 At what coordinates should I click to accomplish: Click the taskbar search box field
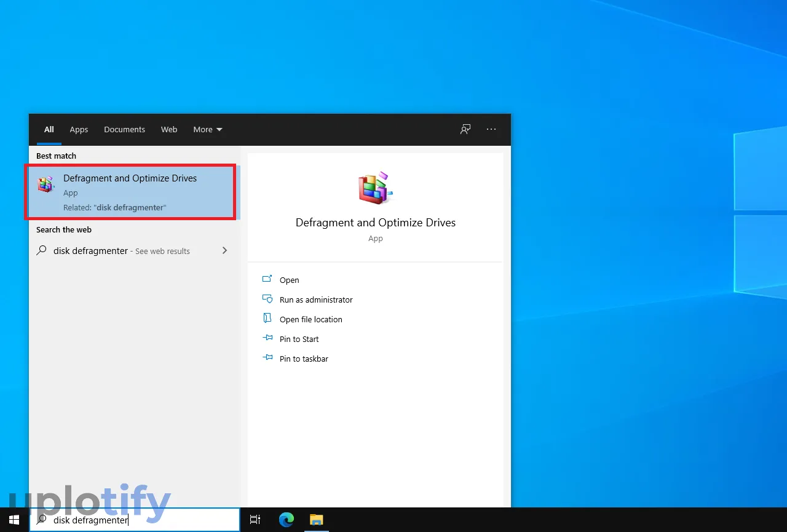tap(135, 520)
